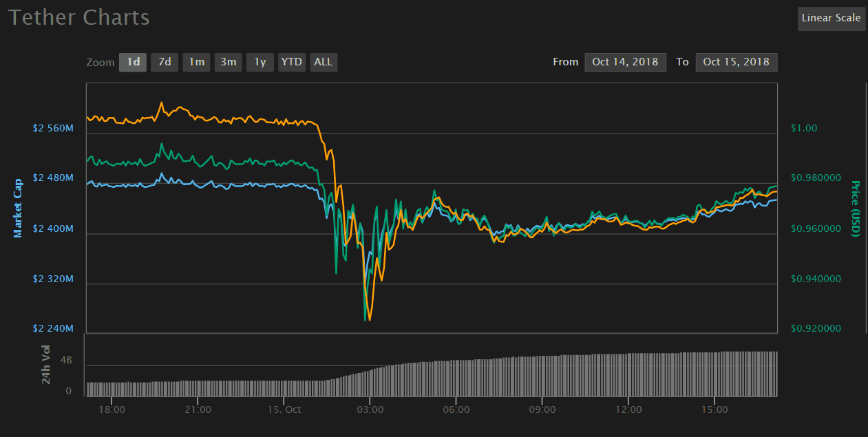This screenshot has width=868, height=437.
Task: Click the Tether Charts heading
Action: [78, 17]
